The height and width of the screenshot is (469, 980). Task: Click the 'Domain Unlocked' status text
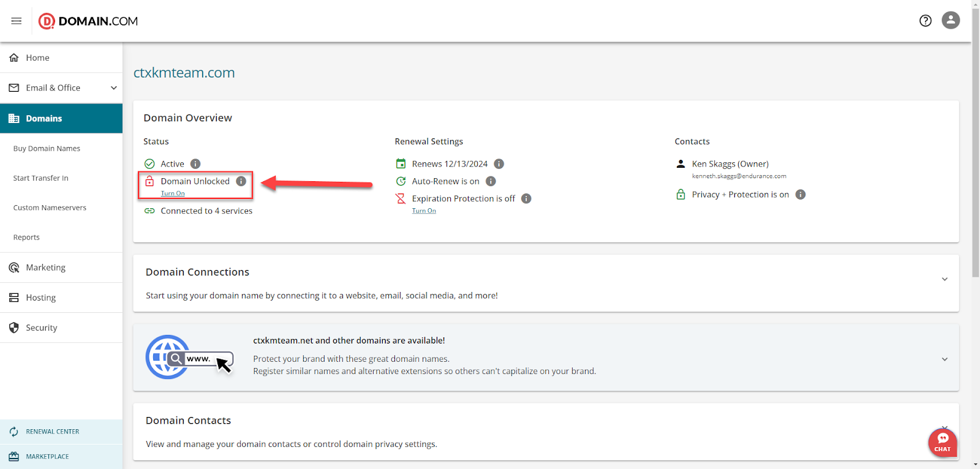(195, 181)
